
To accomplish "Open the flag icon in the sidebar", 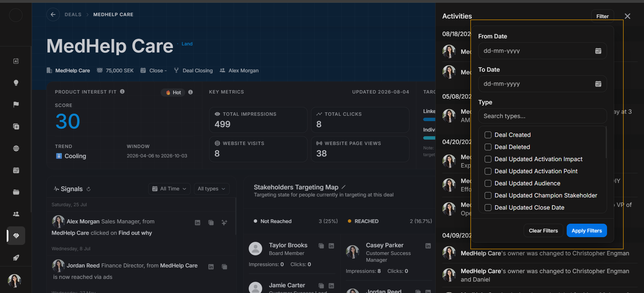I will coord(16,105).
